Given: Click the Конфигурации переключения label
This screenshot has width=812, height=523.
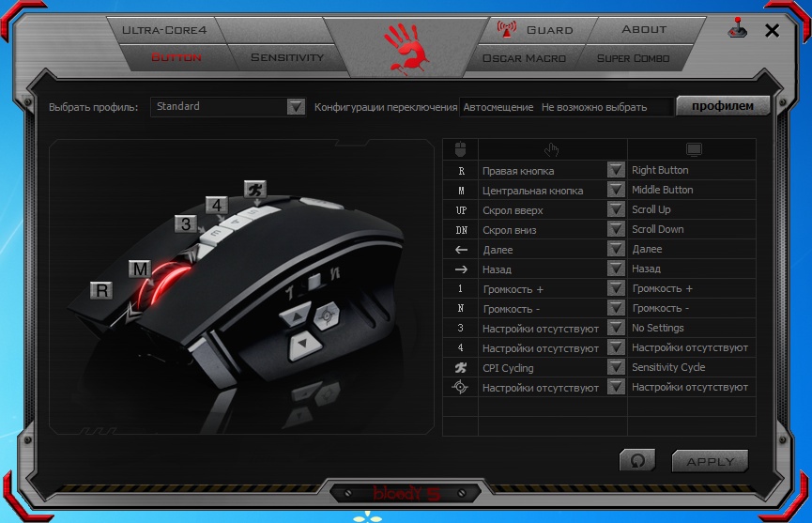Looking at the screenshot, I should pos(386,107).
